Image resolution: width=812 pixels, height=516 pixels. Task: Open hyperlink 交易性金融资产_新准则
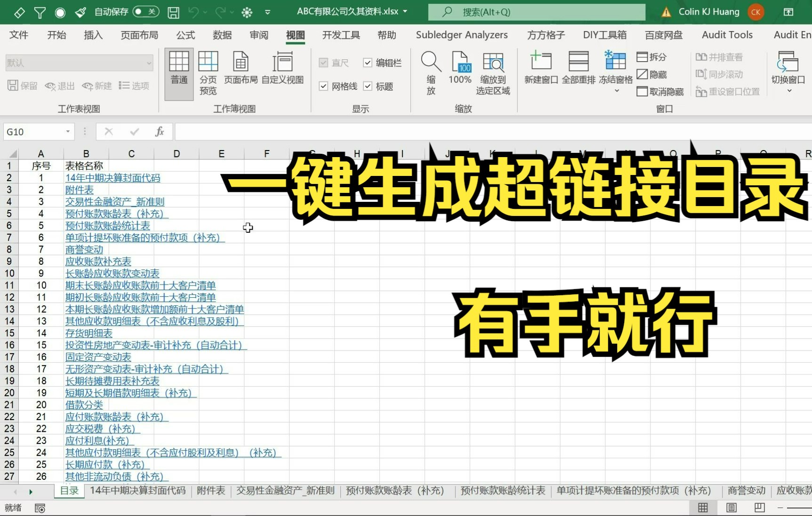click(115, 202)
